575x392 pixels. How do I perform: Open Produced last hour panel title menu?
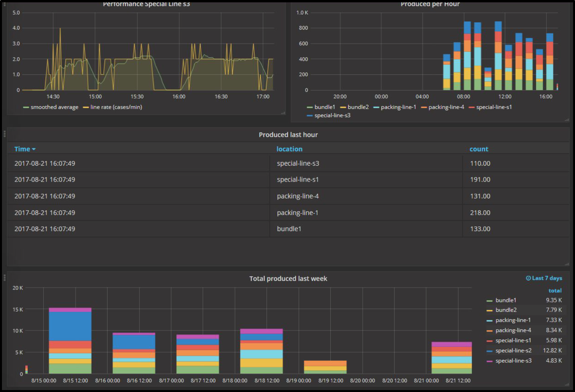coord(288,135)
